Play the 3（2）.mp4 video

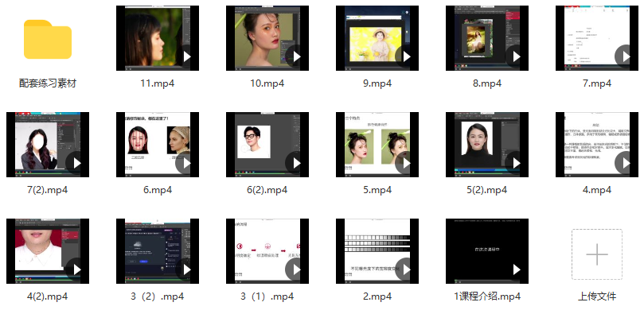187,269
